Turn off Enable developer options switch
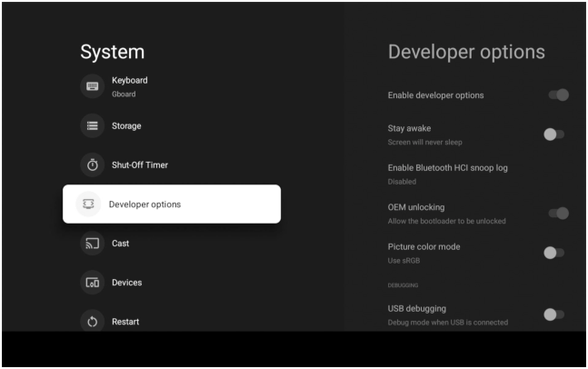Screen dimensions: 588x369 (558, 95)
